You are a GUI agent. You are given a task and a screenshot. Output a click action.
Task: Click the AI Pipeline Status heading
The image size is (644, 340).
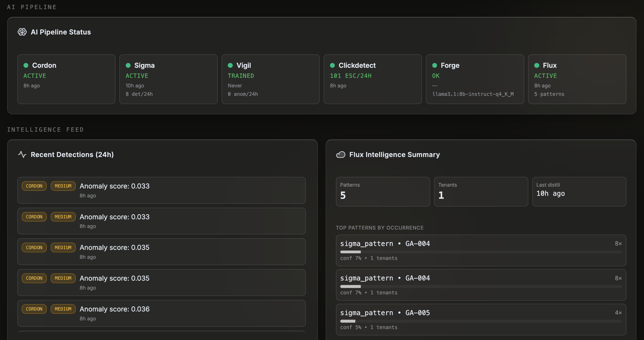click(x=61, y=32)
